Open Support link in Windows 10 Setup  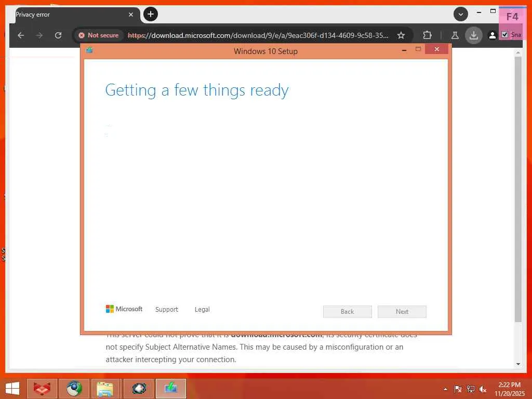[x=167, y=310]
